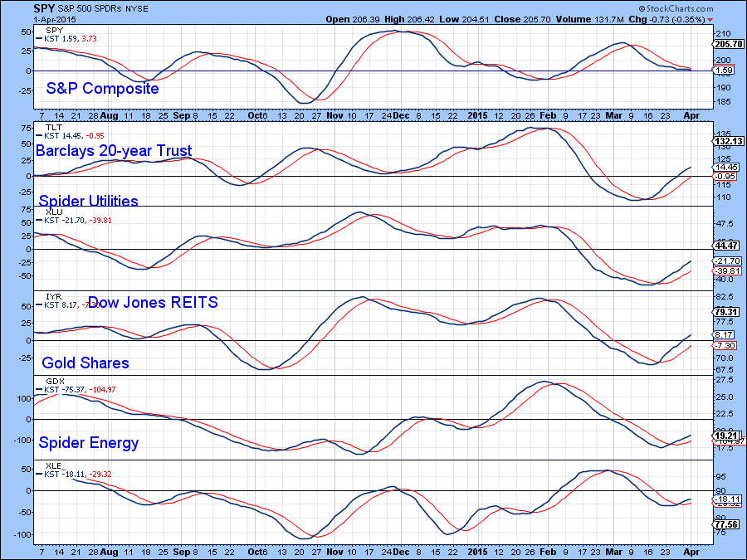Click the XLE panel ticker label

click(53, 465)
